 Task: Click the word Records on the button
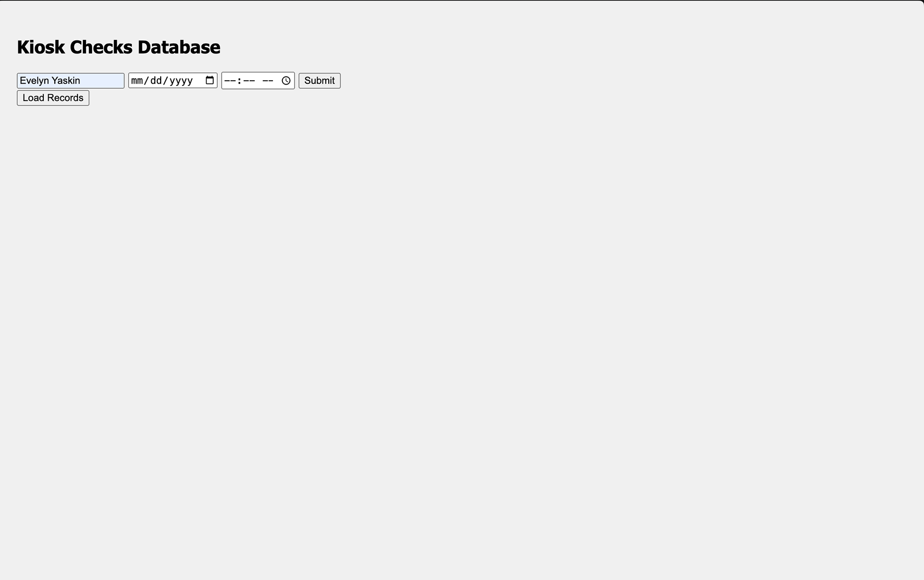[x=65, y=98]
